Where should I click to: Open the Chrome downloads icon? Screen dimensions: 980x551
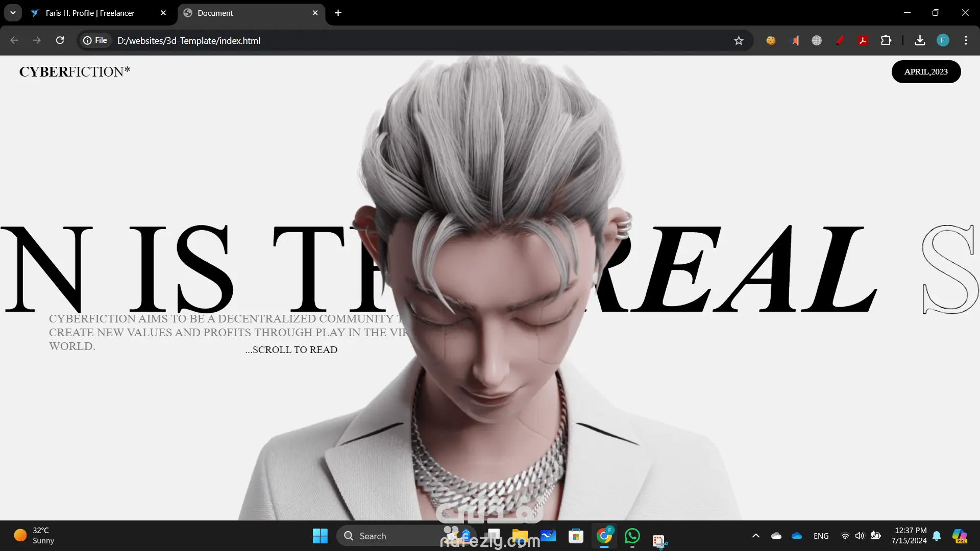tap(920, 40)
